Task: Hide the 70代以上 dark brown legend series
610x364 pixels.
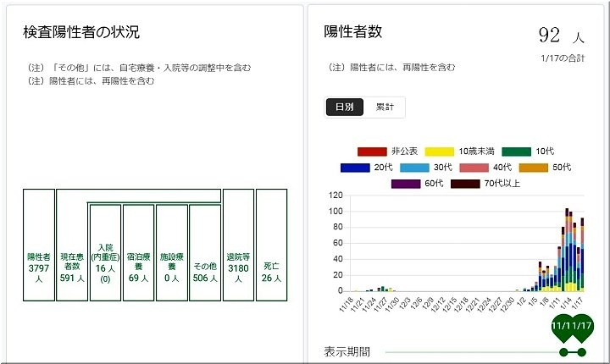Action: (x=466, y=184)
